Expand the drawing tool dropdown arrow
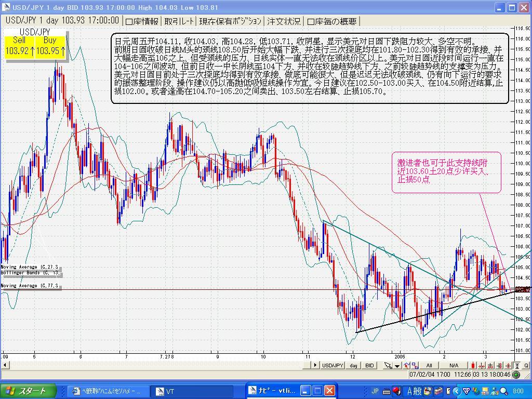This screenshot has height=399, width=532. pos(397,366)
